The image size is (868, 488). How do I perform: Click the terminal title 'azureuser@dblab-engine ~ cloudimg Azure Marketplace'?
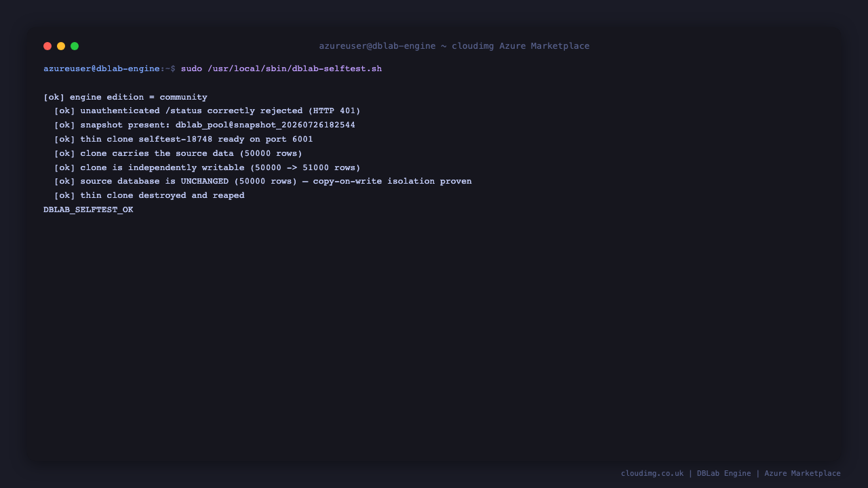(x=454, y=46)
